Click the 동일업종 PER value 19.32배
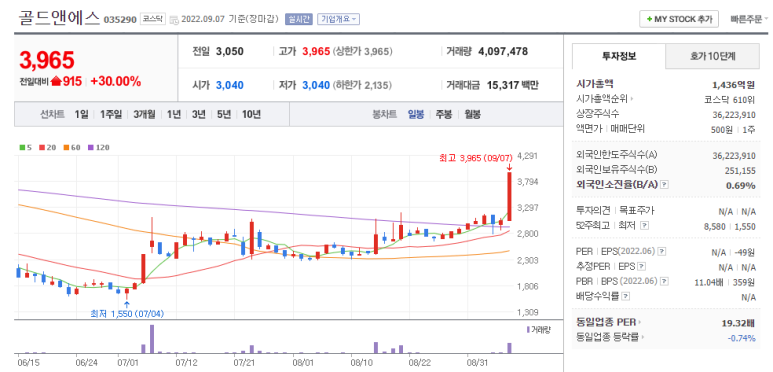Screen dimensions: 773x372 click(738, 323)
